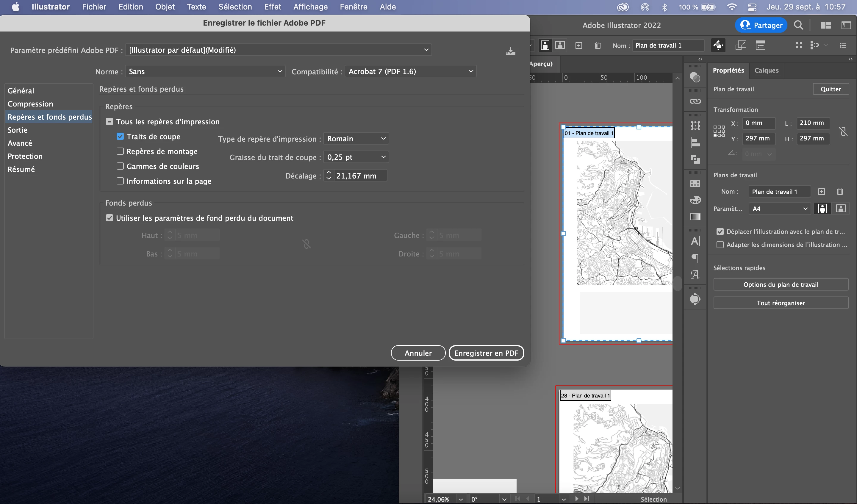Open the Swatches panel icon in dock
Viewport: 857px width, 504px height.
click(695, 184)
